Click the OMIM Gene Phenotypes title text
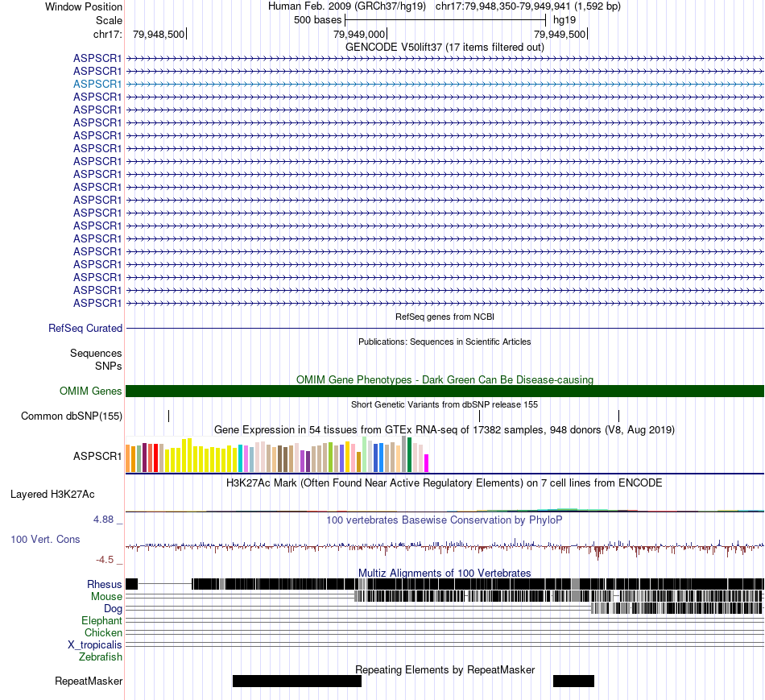Viewport: 765px width, 700px height. tap(445, 379)
